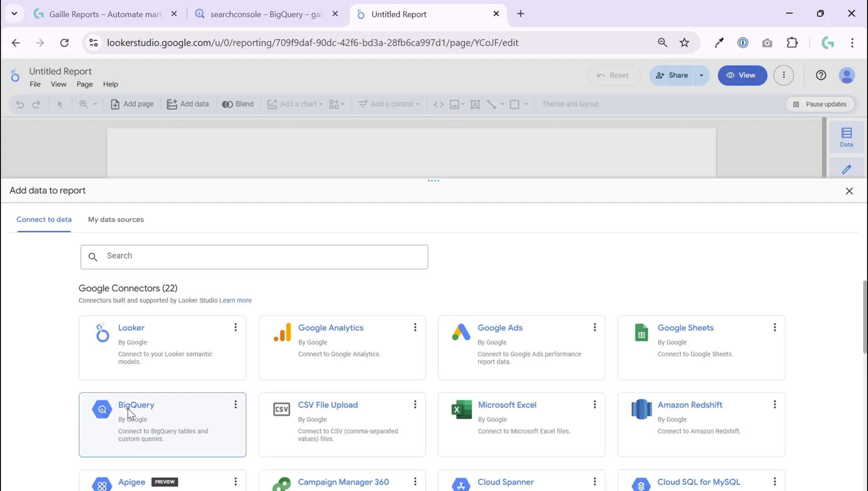This screenshot has width=868, height=491.
Task: Close the Add data to report panel
Action: pyautogui.click(x=849, y=191)
